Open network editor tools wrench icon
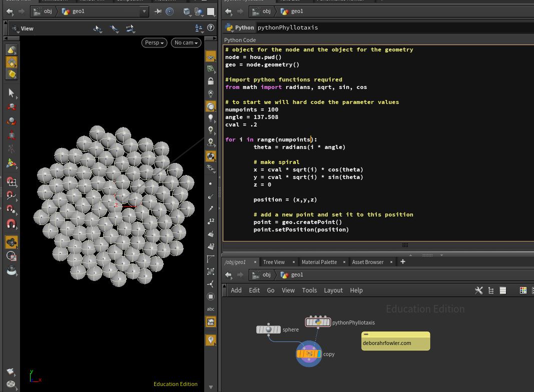This screenshot has height=392, width=534. (x=478, y=290)
